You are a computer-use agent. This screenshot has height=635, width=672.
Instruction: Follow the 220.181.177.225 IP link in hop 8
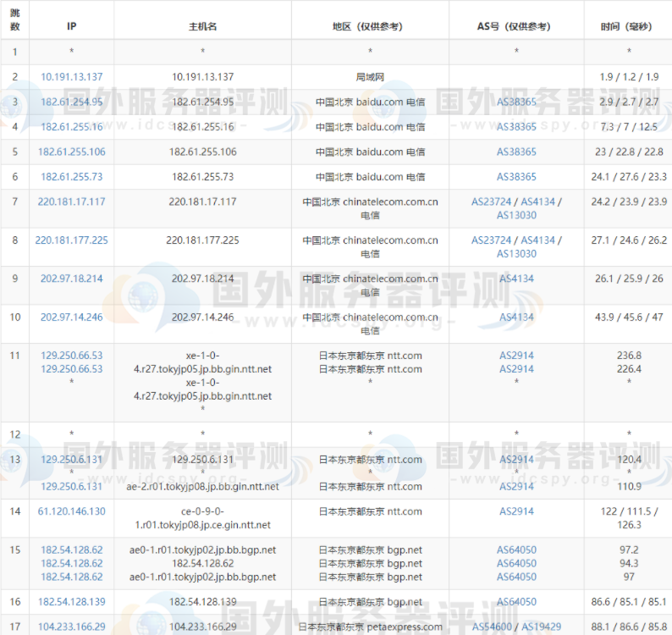click(x=72, y=240)
